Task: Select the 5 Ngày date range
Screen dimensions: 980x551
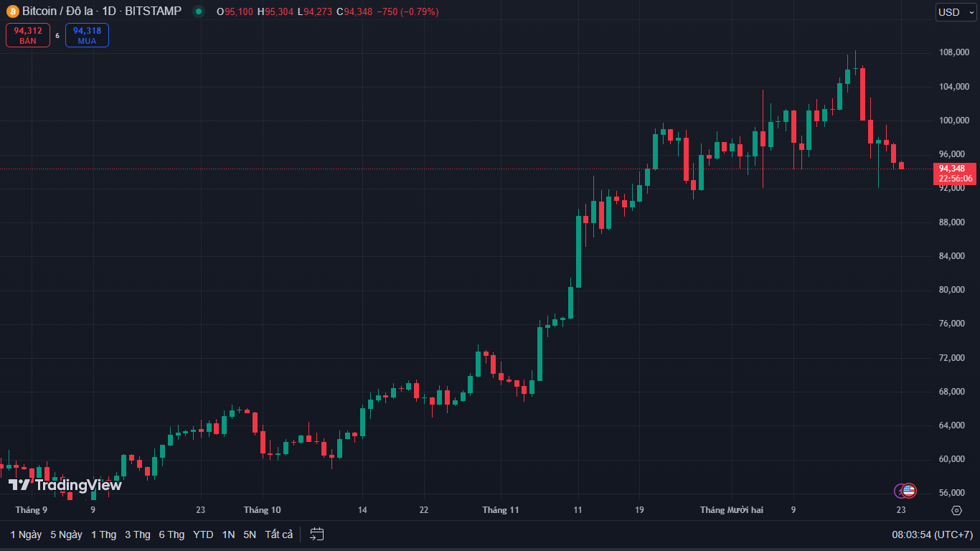Action: coord(66,534)
